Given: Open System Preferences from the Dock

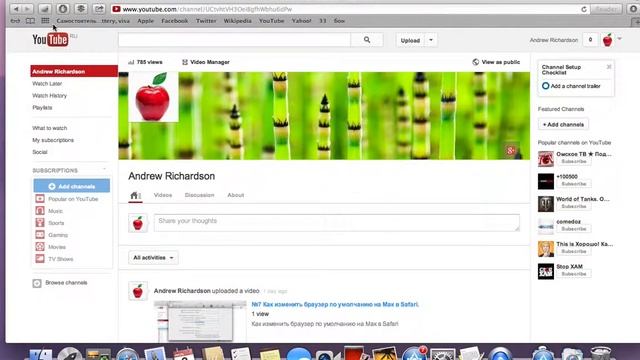Looking at the screenshot, I should [443, 354].
